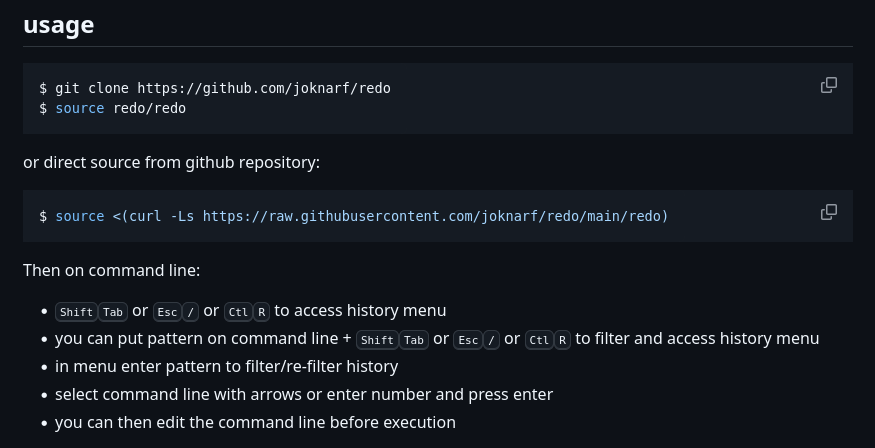Click the github.com/joknarf/redo URL in code

point(263,88)
